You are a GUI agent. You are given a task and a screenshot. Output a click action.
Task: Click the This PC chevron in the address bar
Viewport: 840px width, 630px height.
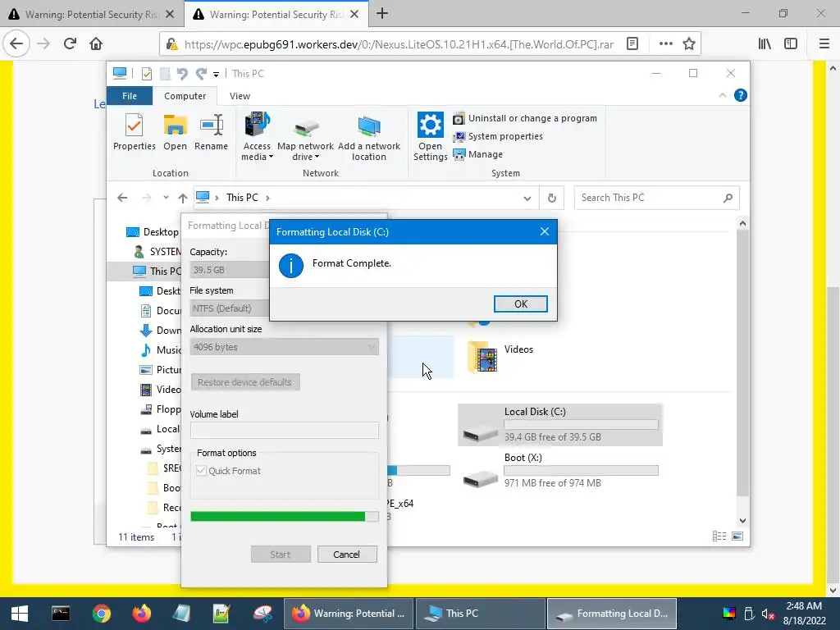pyautogui.click(x=267, y=198)
